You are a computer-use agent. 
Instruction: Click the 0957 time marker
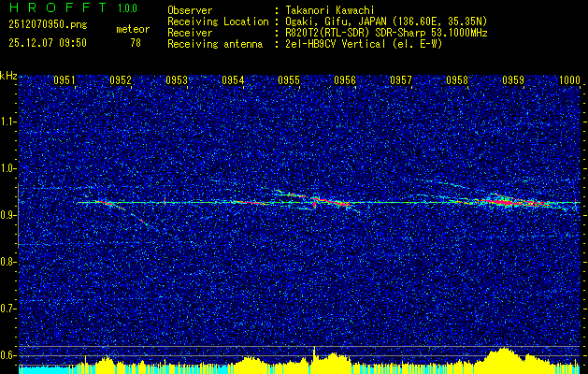pos(401,80)
